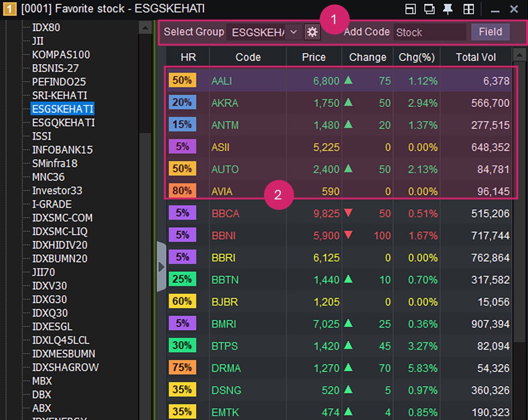The height and width of the screenshot is (420, 528).
Task: Click the single-panel window icon in title bar
Action: (x=410, y=9)
